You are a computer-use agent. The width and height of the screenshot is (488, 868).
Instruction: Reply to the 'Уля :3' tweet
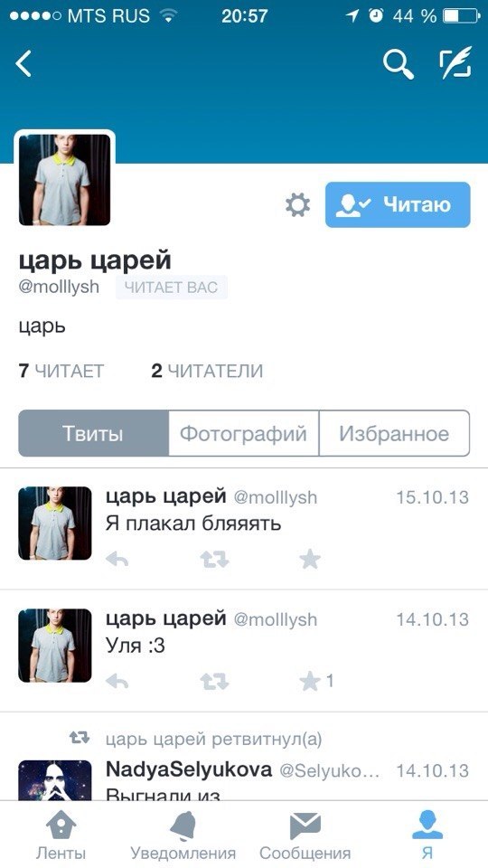pyautogui.click(x=117, y=682)
